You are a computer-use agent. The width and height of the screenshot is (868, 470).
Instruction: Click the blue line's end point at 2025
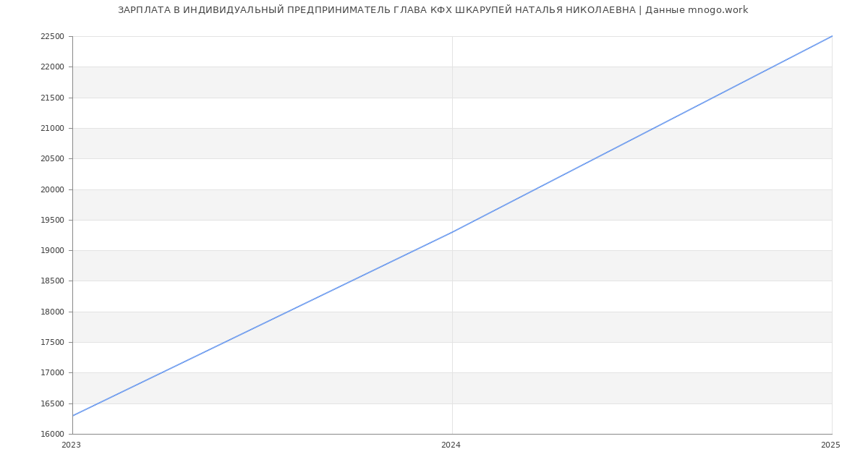click(x=832, y=36)
